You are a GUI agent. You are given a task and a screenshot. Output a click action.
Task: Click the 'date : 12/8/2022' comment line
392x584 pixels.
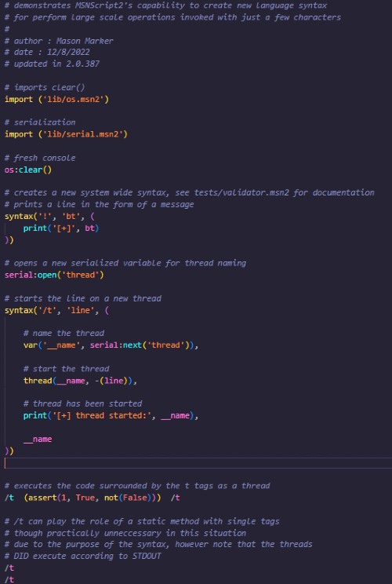coord(47,52)
